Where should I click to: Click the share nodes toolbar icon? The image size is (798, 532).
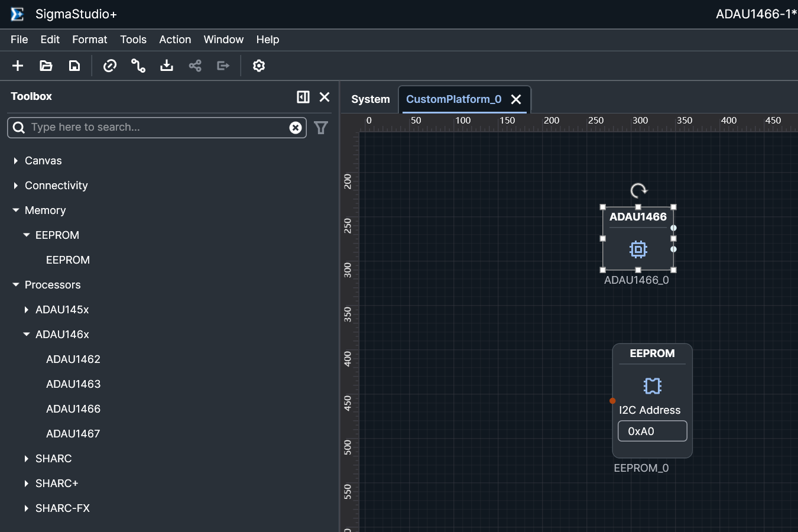point(195,66)
